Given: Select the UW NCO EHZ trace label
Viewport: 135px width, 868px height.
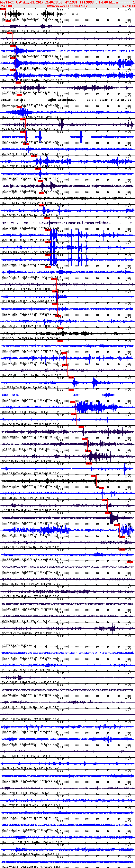Looking at the screenshot, I should [31, 142].
